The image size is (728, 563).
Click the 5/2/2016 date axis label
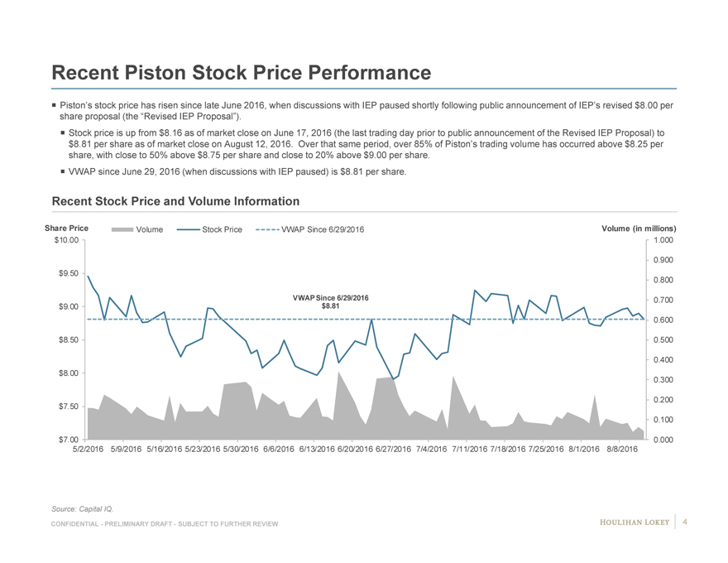(x=89, y=449)
